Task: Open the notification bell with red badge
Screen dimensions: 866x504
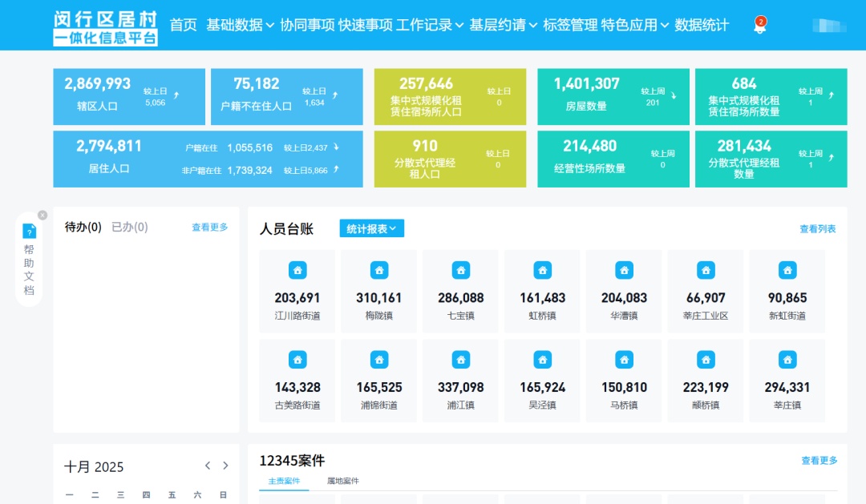Action: click(759, 26)
